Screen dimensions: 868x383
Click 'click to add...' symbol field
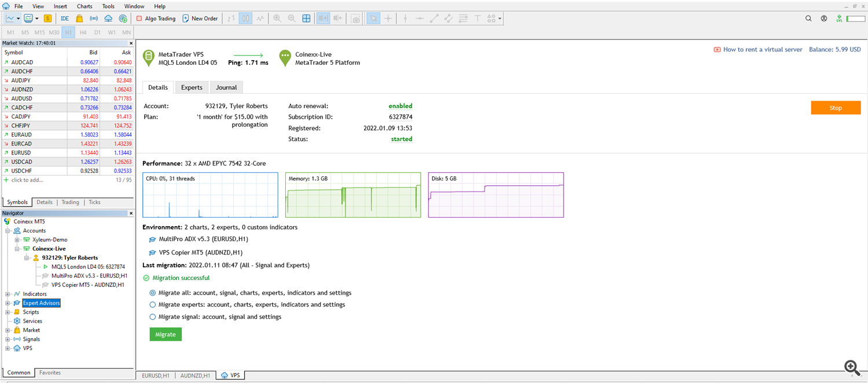click(27, 180)
